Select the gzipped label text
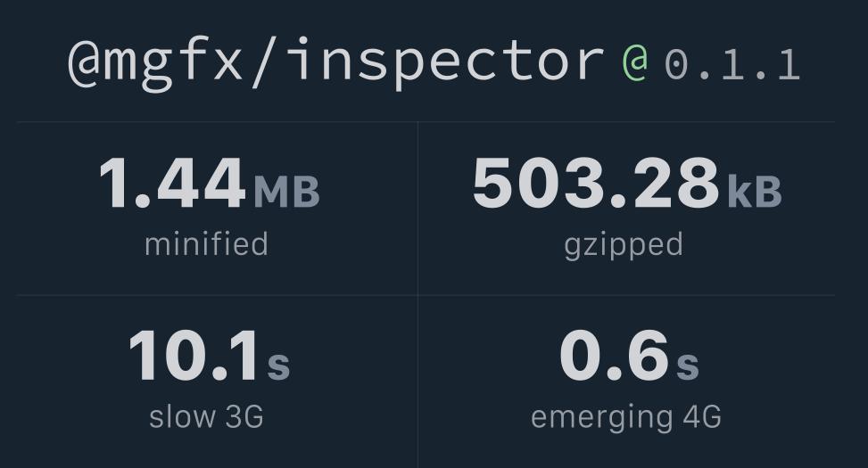The height and width of the screenshot is (468, 868). click(x=624, y=246)
